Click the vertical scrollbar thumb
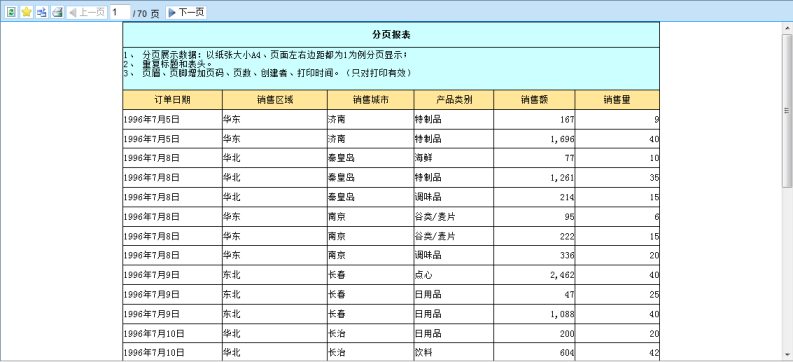The height and width of the screenshot is (362, 793). coord(787,111)
